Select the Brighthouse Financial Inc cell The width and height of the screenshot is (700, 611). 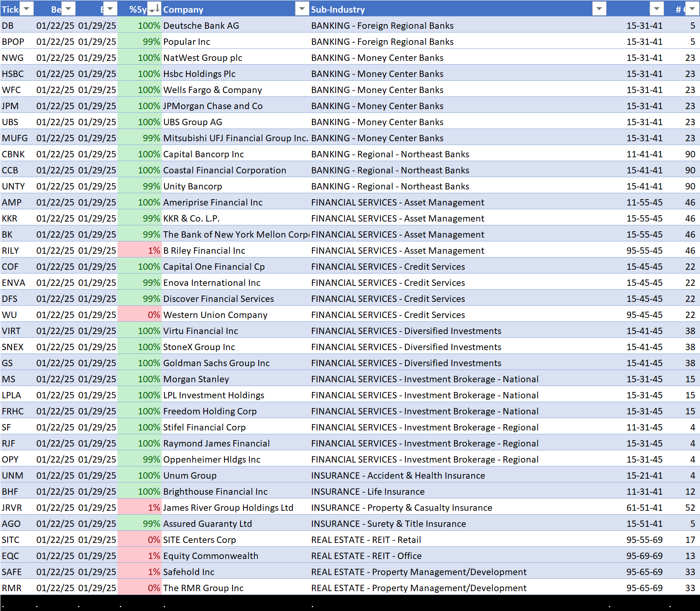(x=215, y=492)
